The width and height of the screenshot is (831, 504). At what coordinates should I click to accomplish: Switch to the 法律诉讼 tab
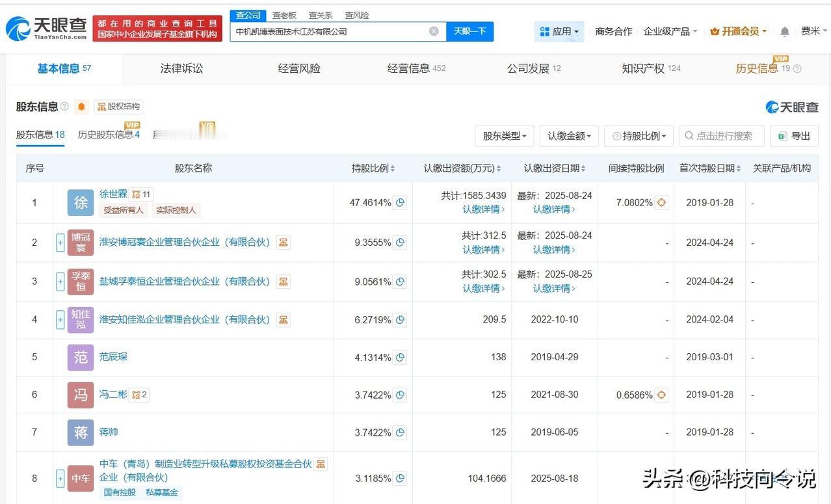181,68
